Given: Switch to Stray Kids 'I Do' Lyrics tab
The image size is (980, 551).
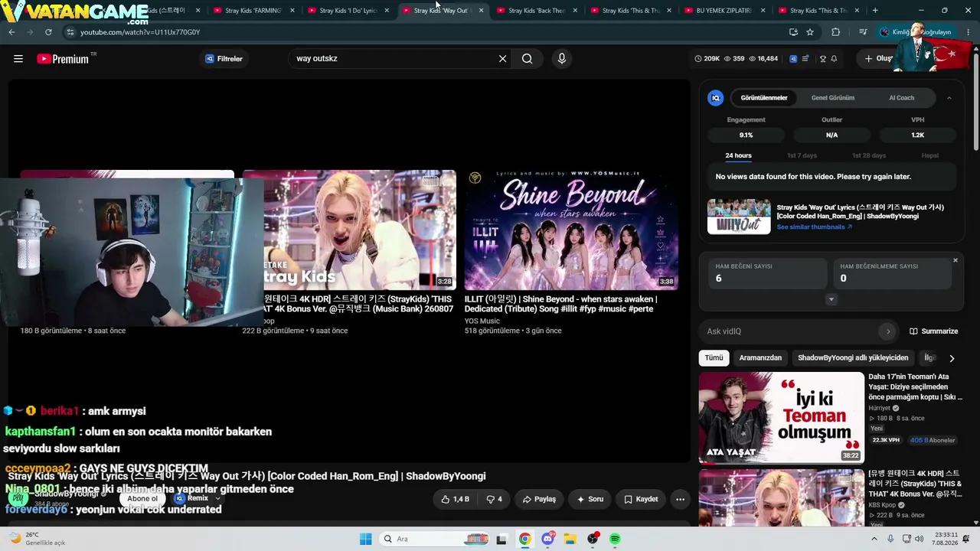Looking at the screenshot, I should tap(348, 11).
